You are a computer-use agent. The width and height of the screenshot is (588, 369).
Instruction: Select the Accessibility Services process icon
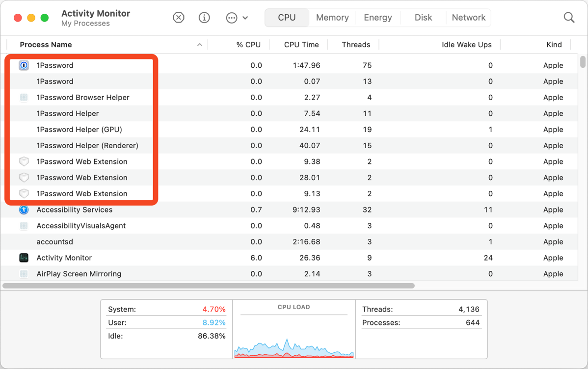[24, 210]
